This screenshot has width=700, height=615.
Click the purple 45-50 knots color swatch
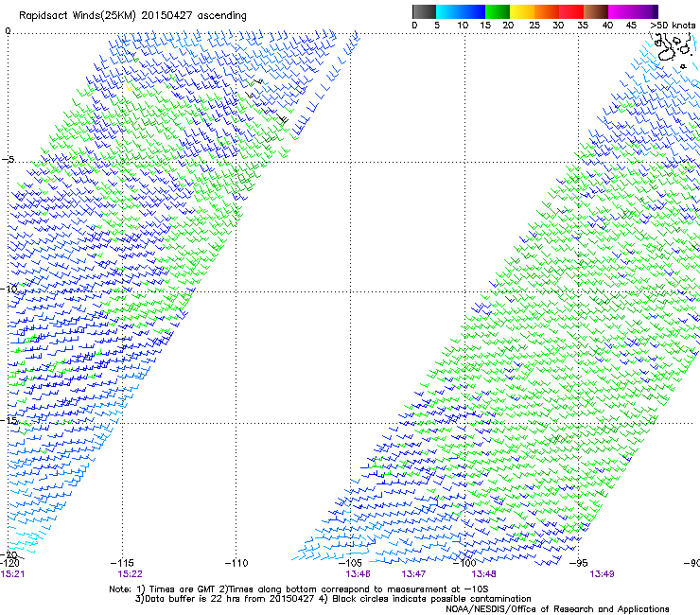pyautogui.click(x=645, y=11)
